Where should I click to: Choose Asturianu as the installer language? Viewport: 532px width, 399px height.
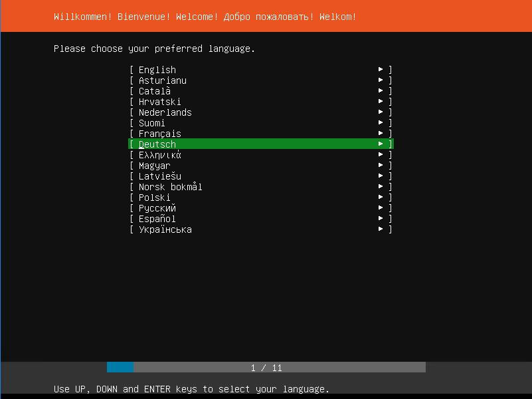click(x=163, y=80)
